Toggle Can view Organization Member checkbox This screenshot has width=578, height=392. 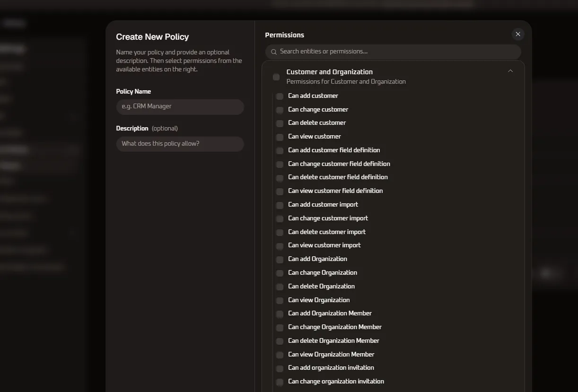pyautogui.click(x=280, y=355)
